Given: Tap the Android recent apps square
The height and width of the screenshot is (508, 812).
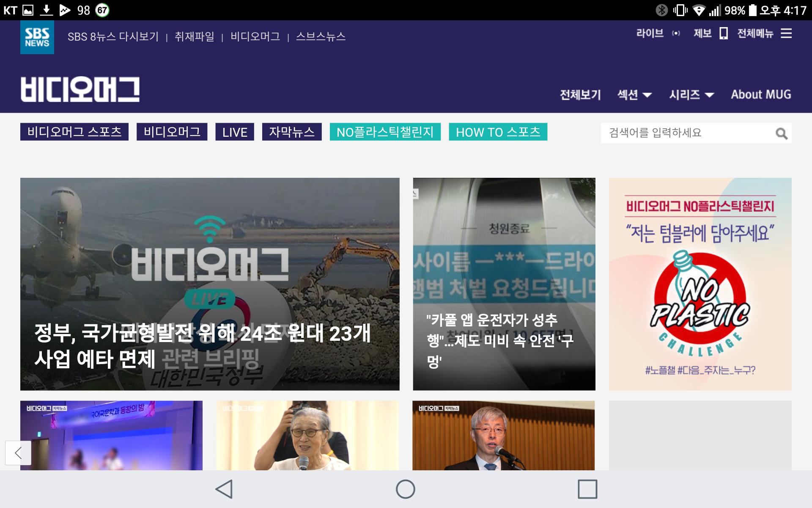Looking at the screenshot, I should (x=587, y=489).
